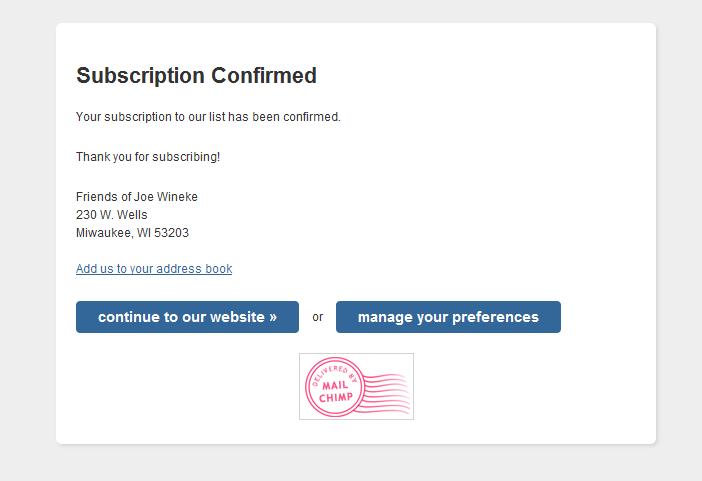Click the Friends of Joe Wineke line
Screen dimensions: 702x481
[x=137, y=197]
